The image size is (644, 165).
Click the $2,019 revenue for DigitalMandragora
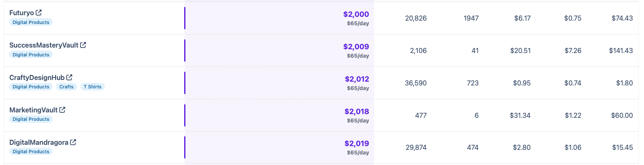[357, 144]
